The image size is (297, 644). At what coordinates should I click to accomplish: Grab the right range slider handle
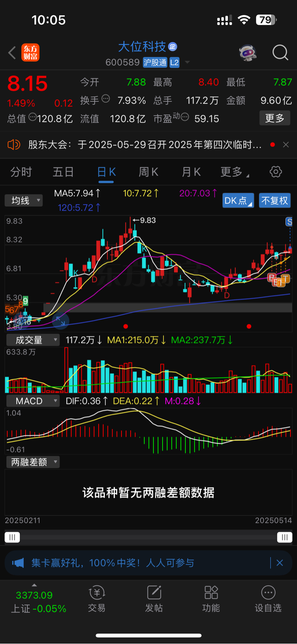285,537
